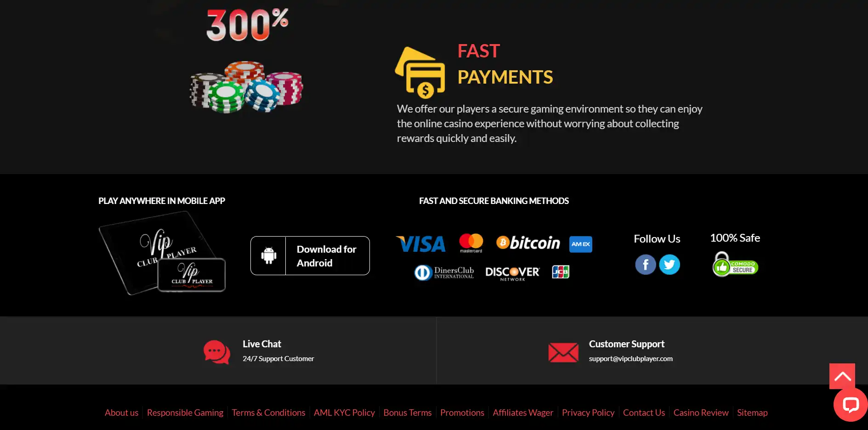Open the Twitter follow icon
Screen dimensions: 868x430
[669, 265]
